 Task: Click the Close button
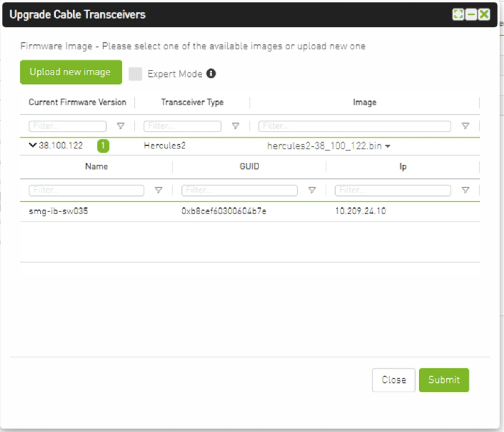point(394,380)
